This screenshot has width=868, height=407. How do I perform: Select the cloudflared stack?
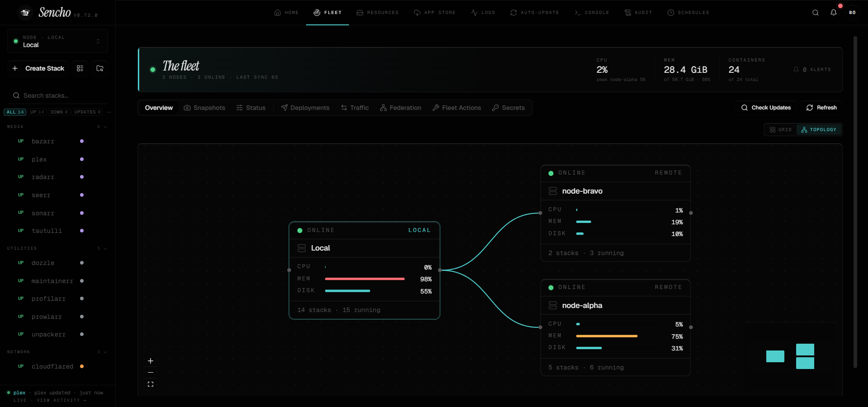[x=57, y=366]
